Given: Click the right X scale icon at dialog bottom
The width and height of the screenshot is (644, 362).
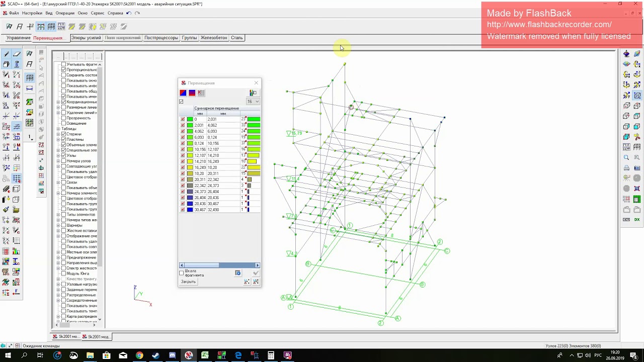Looking at the screenshot, I should point(256,282).
